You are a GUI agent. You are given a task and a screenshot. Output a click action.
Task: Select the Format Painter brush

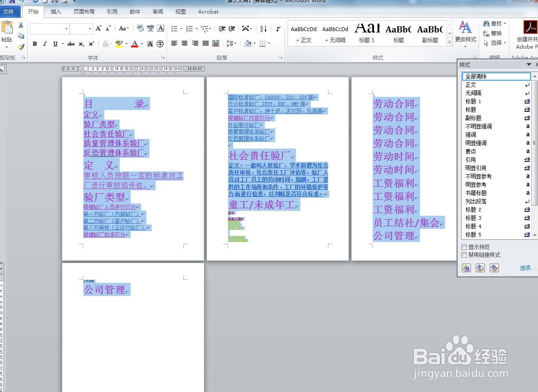pyautogui.click(x=21, y=46)
